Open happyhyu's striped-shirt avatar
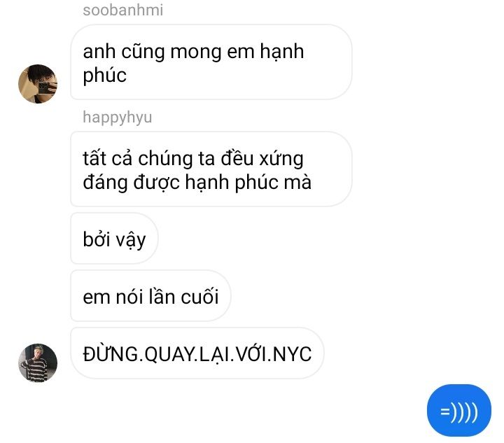 [x=38, y=363]
